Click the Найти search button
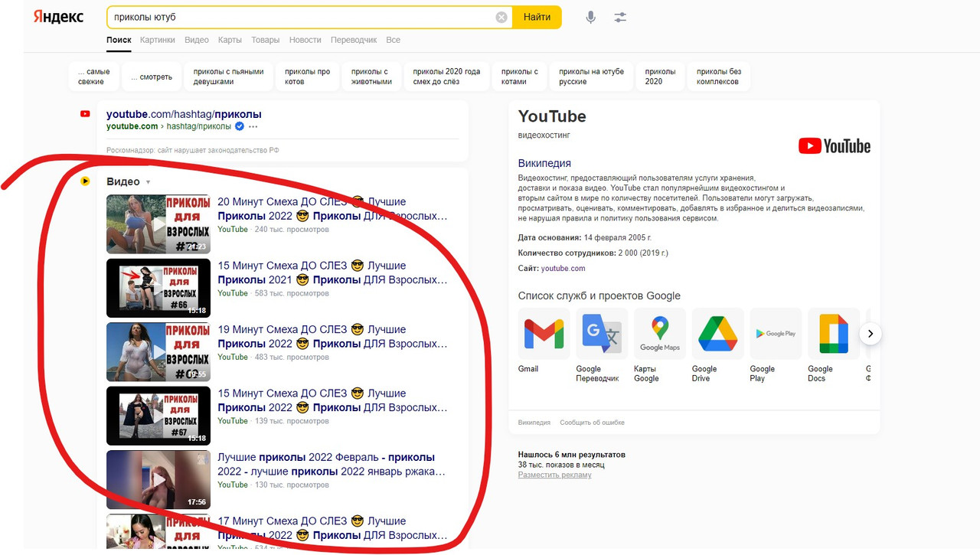This screenshot has height=555, width=980. pos(537,17)
